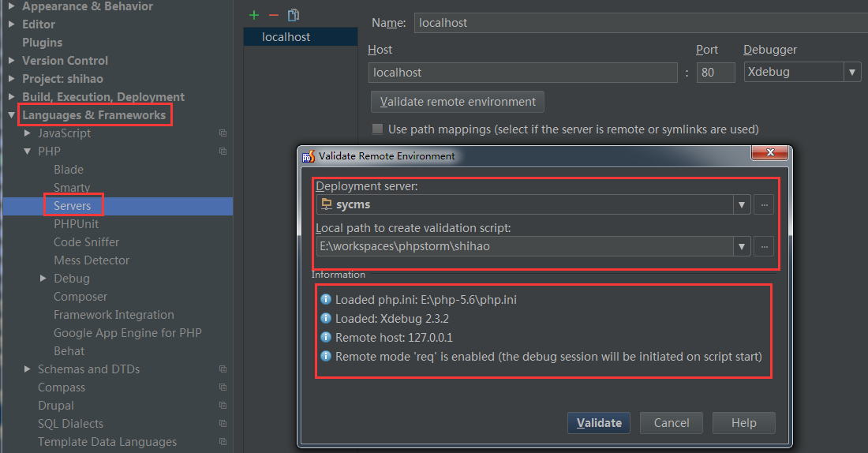Click the info icon beside Loaded php.ini
Image resolution: width=868 pixels, height=453 pixels.
[326, 300]
